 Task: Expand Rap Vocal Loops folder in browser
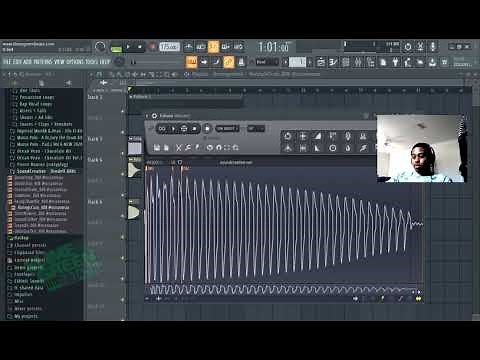35,104
